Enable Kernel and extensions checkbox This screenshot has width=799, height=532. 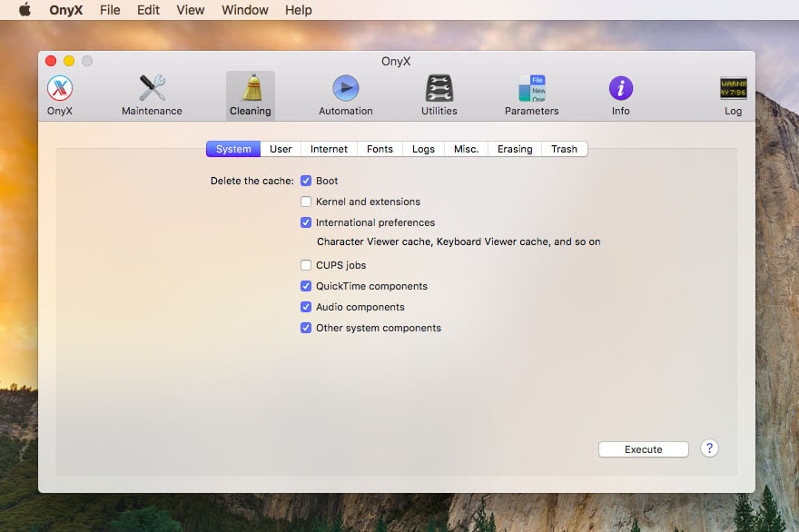point(306,202)
